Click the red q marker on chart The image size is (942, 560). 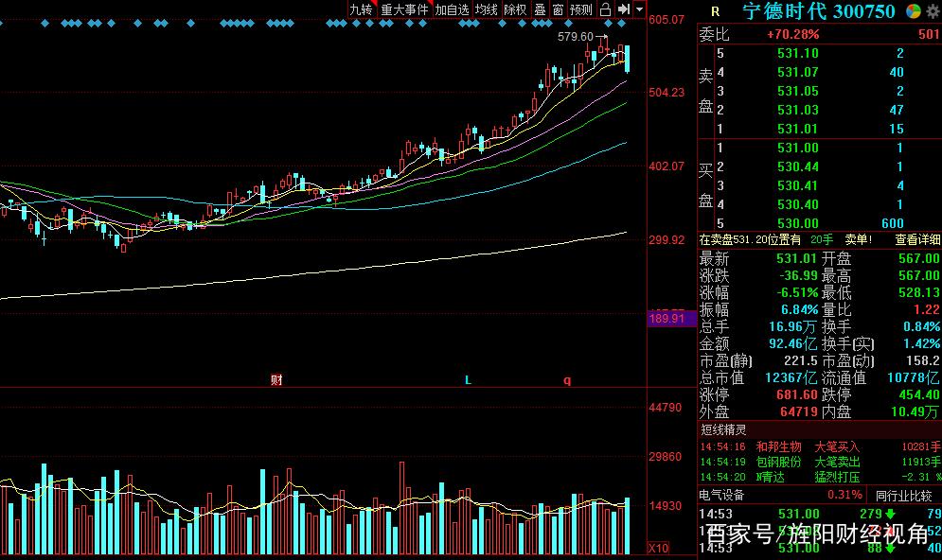(567, 380)
